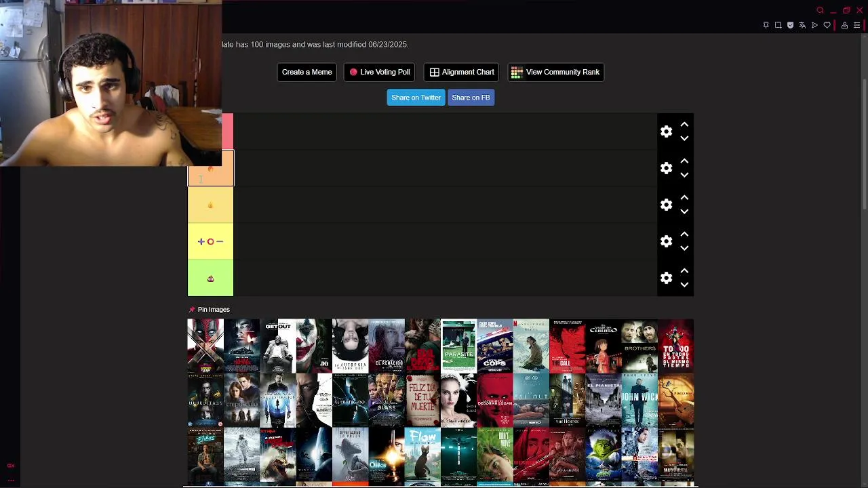This screenshot has height=488, width=868.
Task: Select the Interstellar astronaut poster
Action: [x=241, y=455]
